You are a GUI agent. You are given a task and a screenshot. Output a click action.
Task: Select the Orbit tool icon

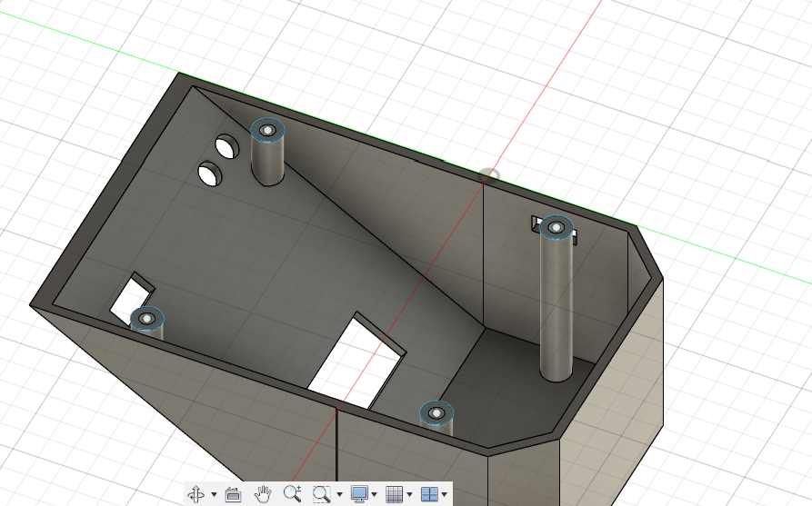tap(195, 494)
